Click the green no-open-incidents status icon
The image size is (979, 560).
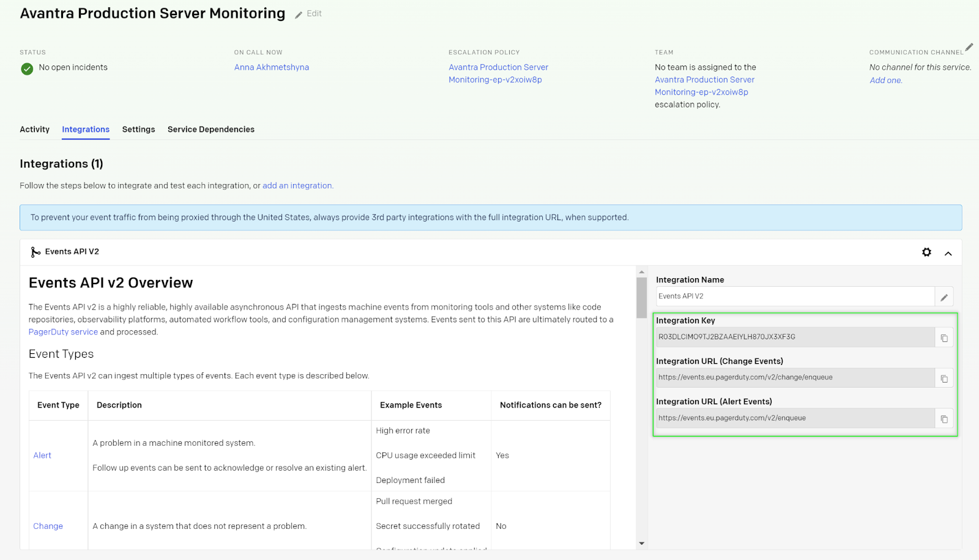(26, 68)
